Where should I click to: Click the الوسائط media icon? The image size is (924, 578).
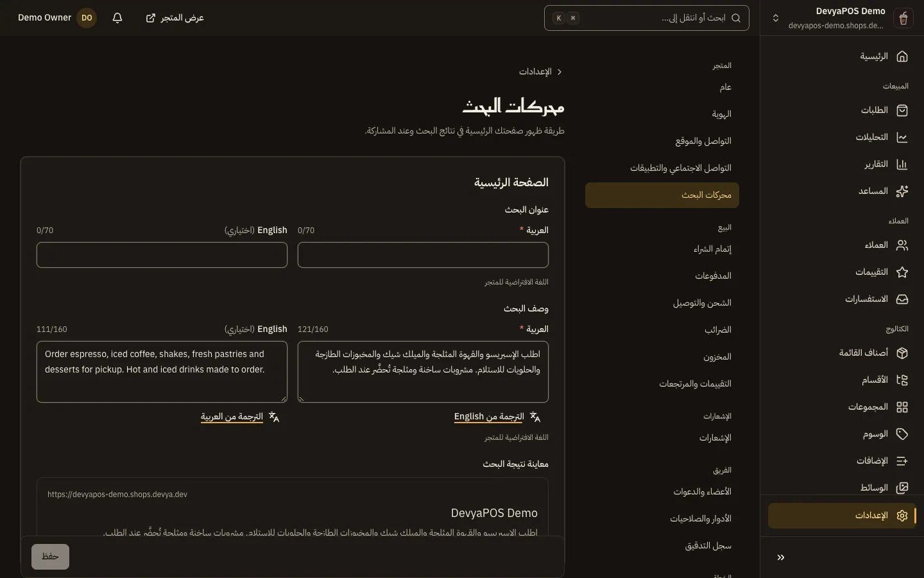[902, 488]
